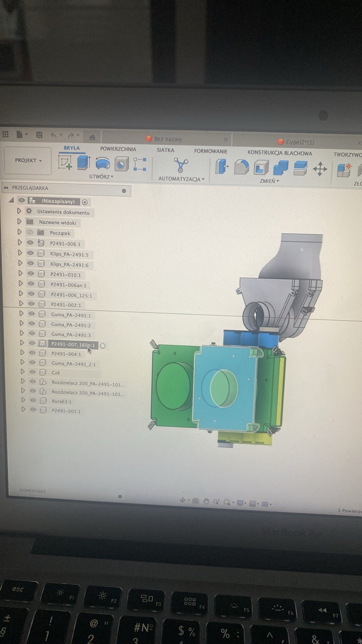The width and height of the screenshot is (362, 644).
Task: Show the hidden Początek origin folder
Action: click(30, 232)
